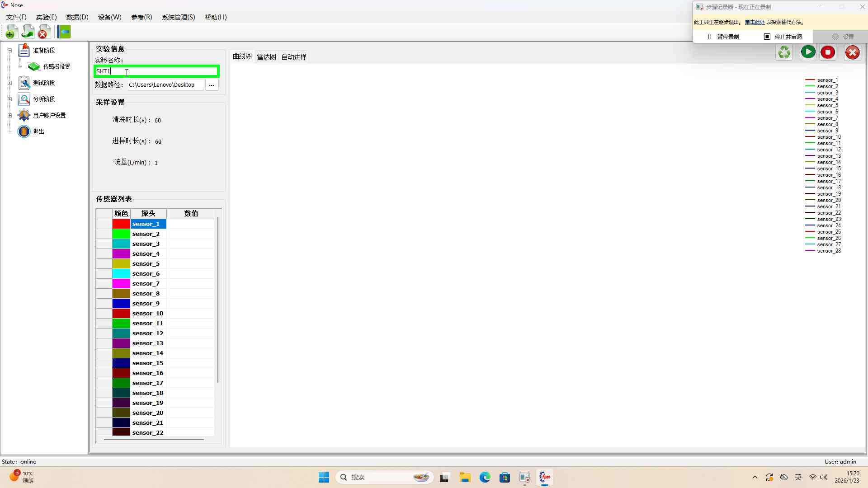This screenshot has height=488, width=868.
Task: Click the new file toolbar icon with green plus
Action: pyautogui.click(x=11, y=32)
